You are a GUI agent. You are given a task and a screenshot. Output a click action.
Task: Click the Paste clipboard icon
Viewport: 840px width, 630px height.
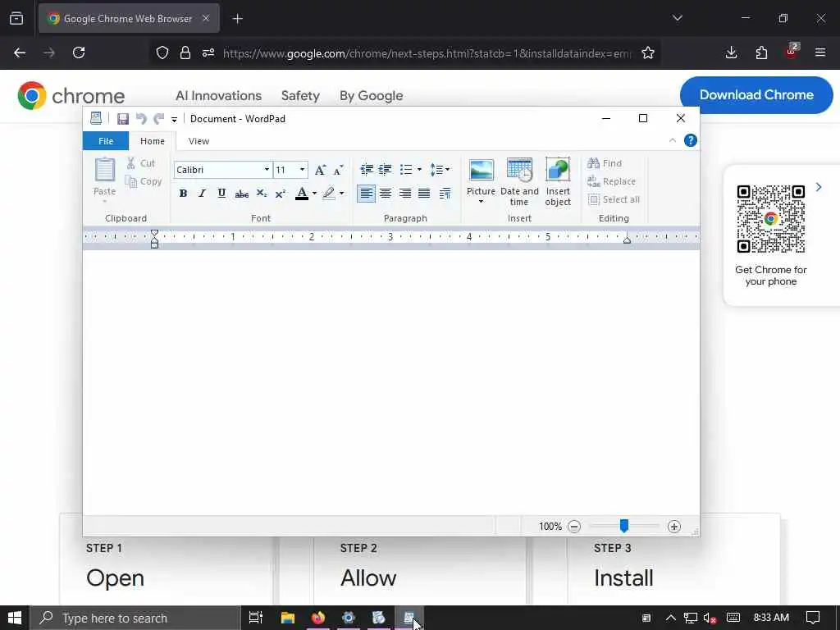click(x=104, y=170)
